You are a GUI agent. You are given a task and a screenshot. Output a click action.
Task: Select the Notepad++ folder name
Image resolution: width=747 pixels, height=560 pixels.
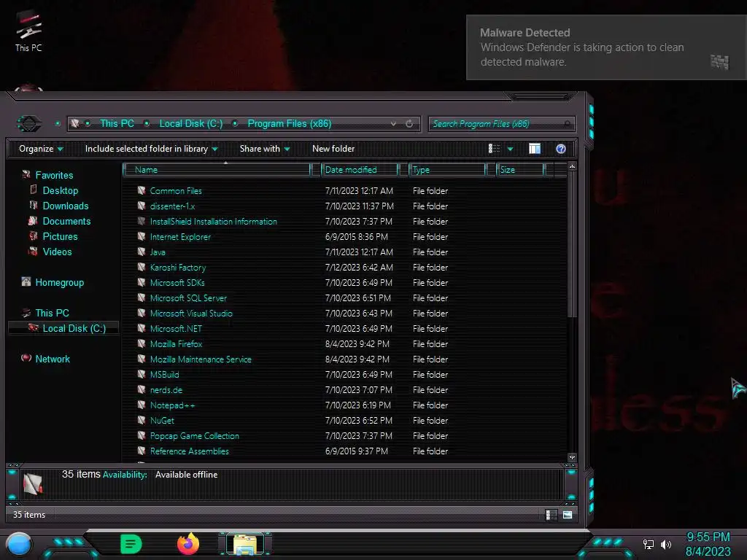click(172, 405)
